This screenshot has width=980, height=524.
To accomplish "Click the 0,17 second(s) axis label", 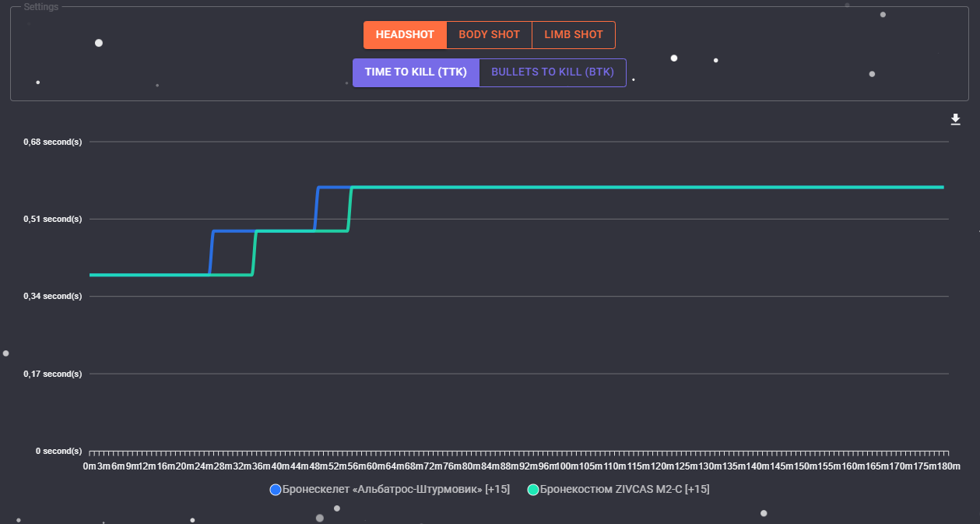I will click(x=53, y=374).
